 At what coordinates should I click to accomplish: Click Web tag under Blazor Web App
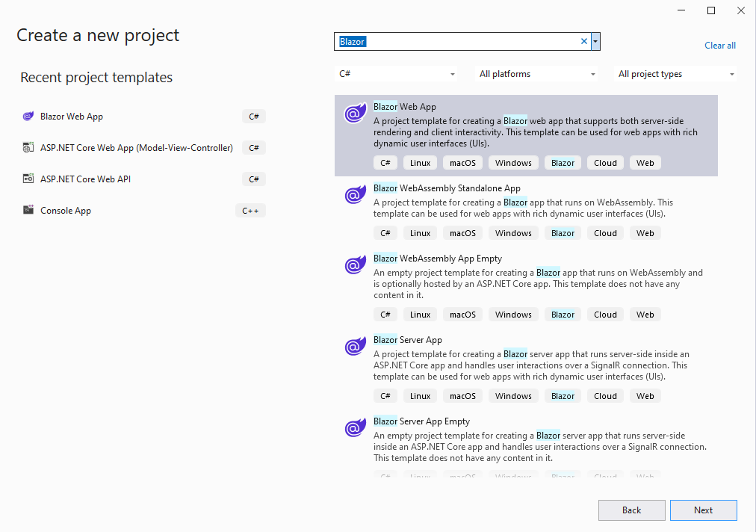click(645, 163)
